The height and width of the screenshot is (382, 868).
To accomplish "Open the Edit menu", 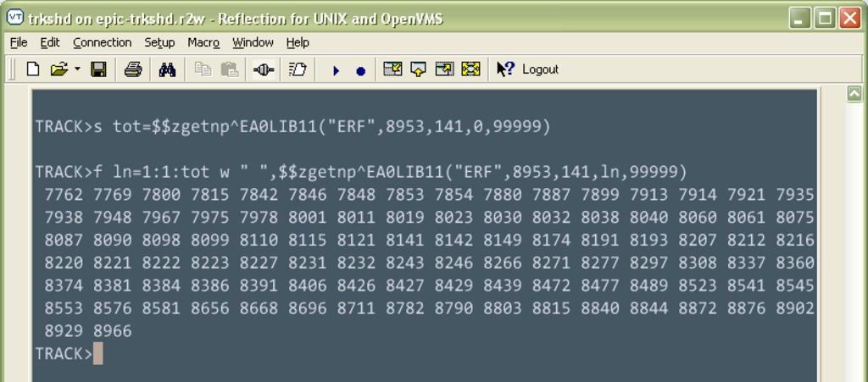I will (x=50, y=42).
